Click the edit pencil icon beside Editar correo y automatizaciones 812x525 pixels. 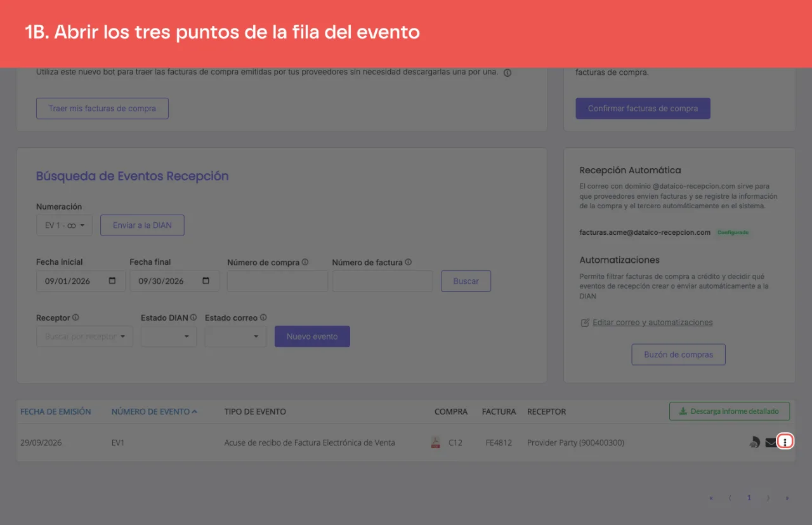(585, 322)
